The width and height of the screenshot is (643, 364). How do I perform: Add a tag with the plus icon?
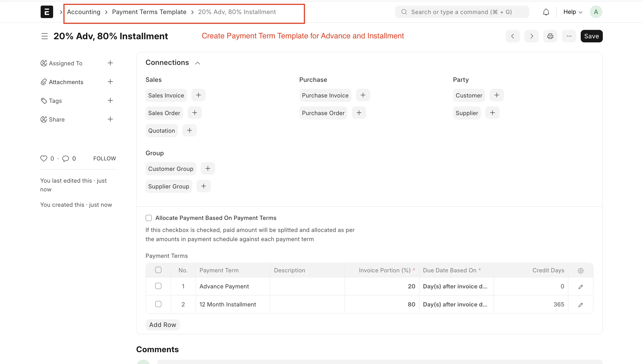click(x=110, y=101)
